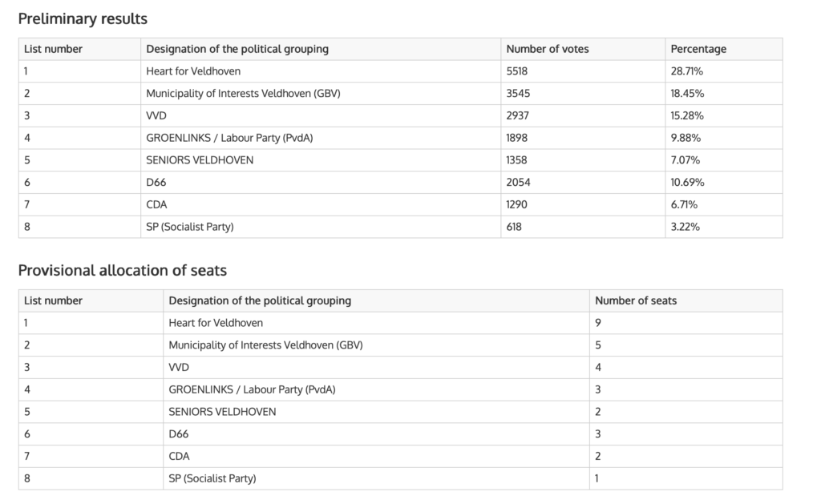Image resolution: width=821 pixels, height=504 pixels.
Task: Click the 18.45% percentage cell
Action: 686,94
